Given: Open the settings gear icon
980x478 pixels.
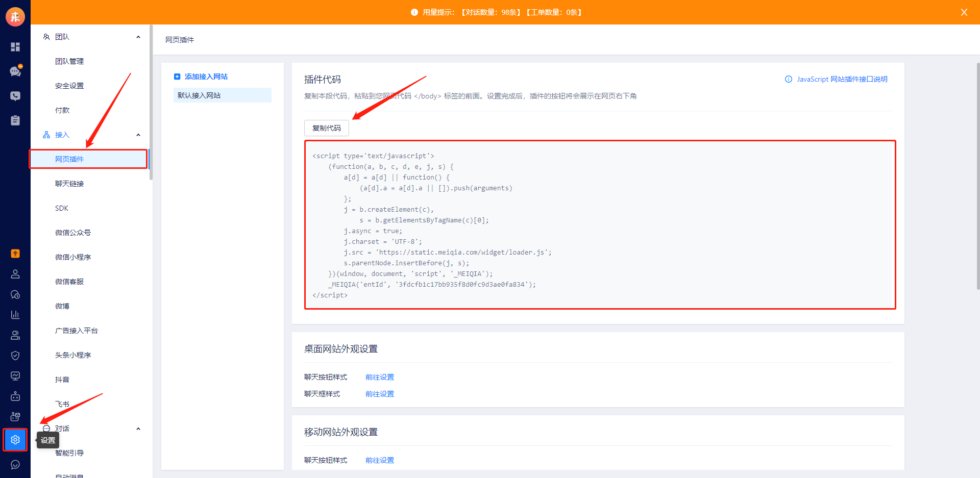Looking at the screenshot, I should click(15, 440).
